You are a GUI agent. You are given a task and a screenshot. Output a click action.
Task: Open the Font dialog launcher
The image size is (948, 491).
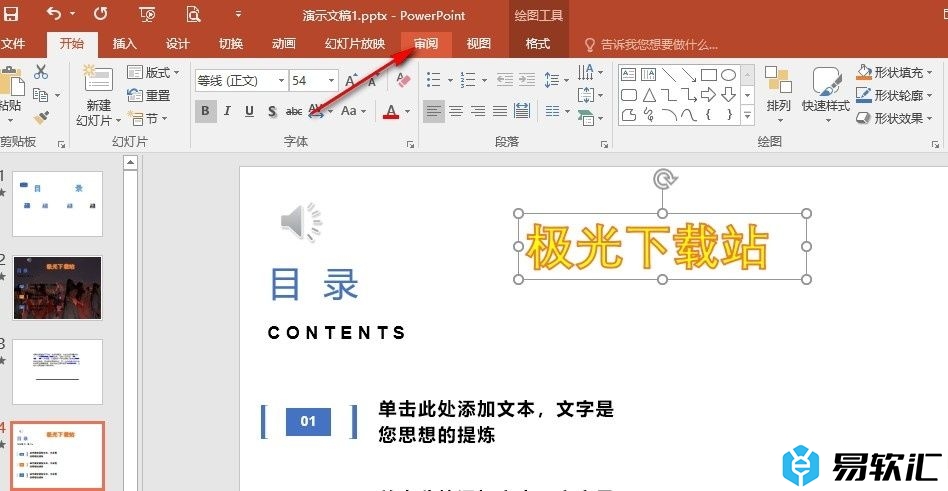(411, 144)
